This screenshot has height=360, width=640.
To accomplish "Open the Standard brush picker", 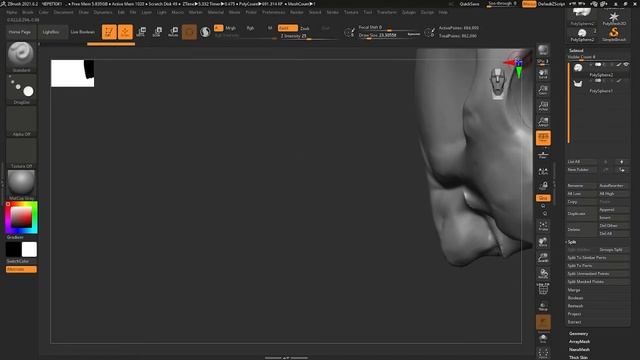I will coord(21,57).
